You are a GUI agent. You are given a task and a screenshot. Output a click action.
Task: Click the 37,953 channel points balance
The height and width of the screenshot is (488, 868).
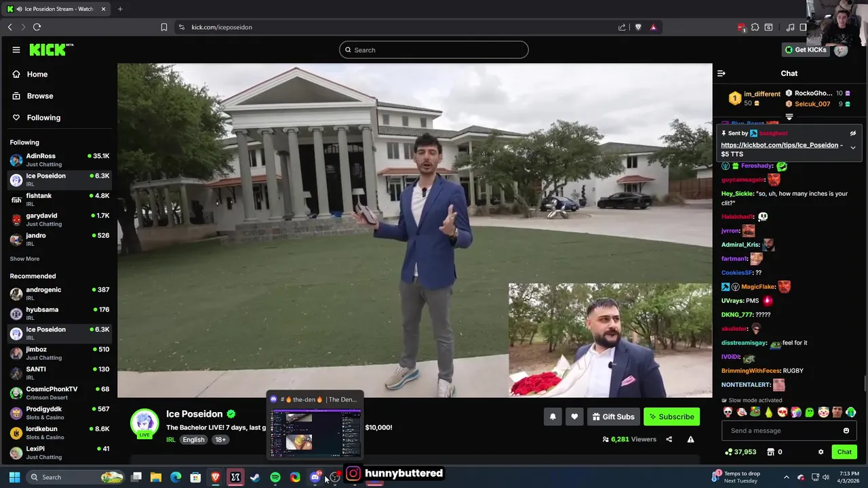tap(740, 452)
